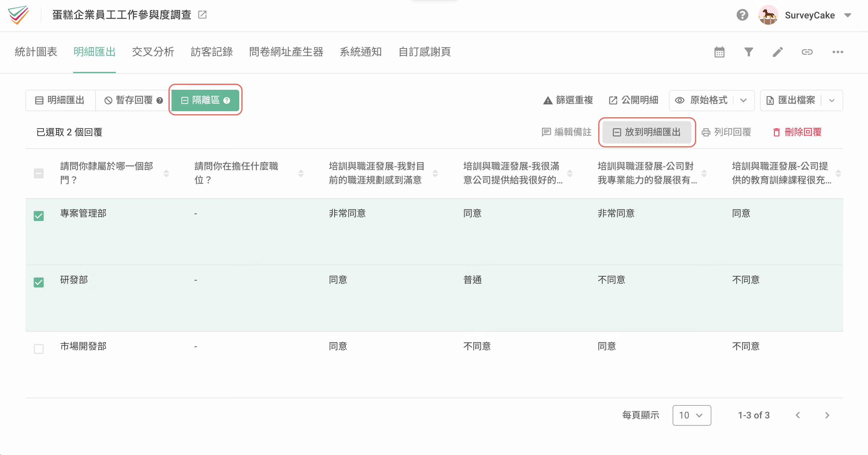Switch to the 系統通知 tab
The image size is (868, 455).
point(361,52)
